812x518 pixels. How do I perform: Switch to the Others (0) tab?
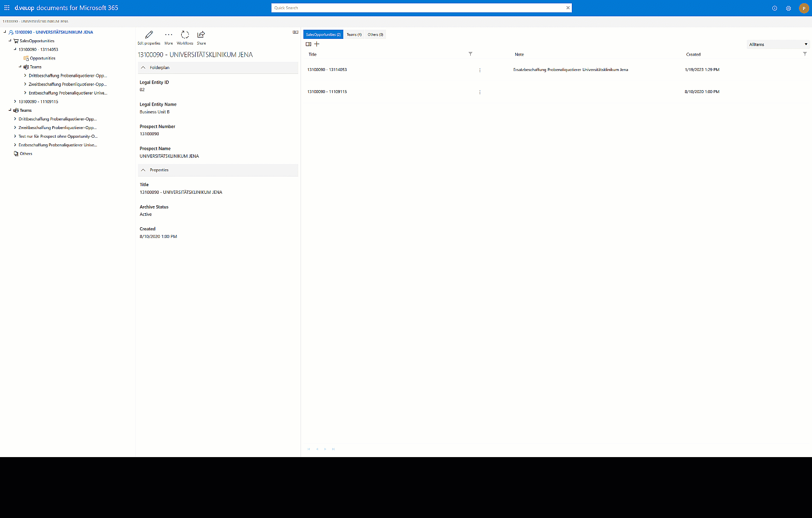(x=375, y=35)
